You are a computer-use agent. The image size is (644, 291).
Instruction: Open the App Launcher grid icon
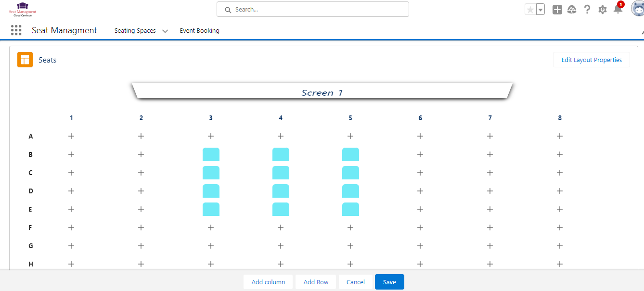pyautogui.click(x=16, y=30)
